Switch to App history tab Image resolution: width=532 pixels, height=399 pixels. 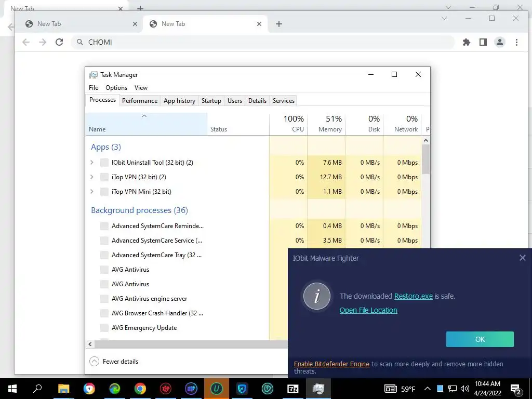[179, 101]
